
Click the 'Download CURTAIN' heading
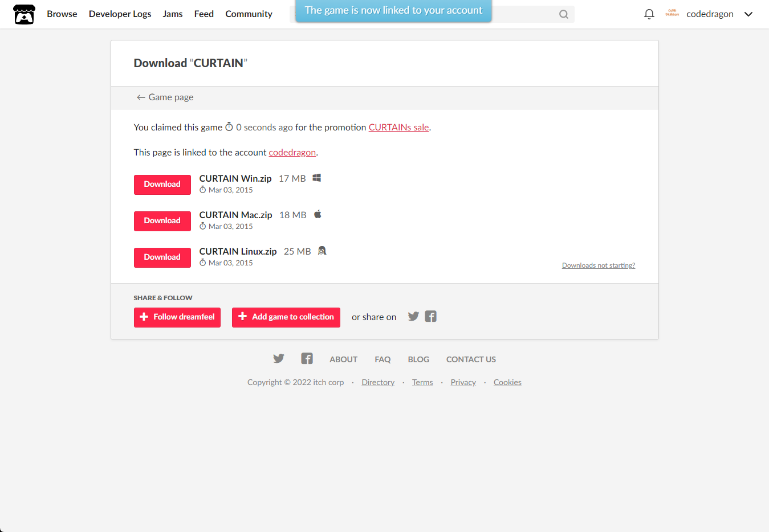click(x=190, y=63)
